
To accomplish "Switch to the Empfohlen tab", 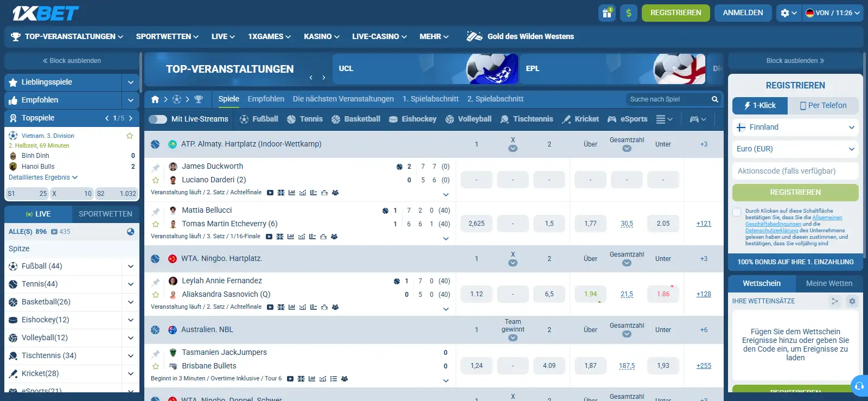I will (266, 99).
